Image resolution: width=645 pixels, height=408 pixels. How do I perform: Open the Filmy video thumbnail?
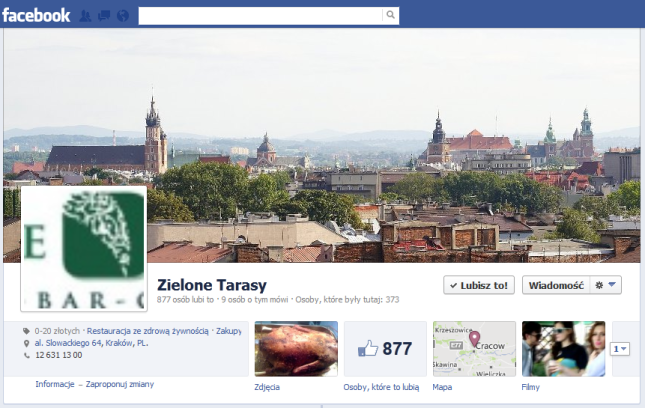coord(564,349)
